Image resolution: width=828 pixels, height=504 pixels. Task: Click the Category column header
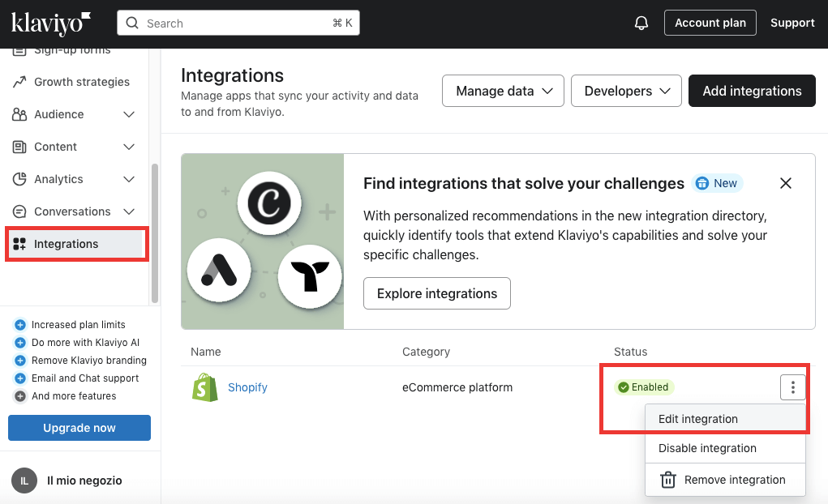tap(426, 352)
